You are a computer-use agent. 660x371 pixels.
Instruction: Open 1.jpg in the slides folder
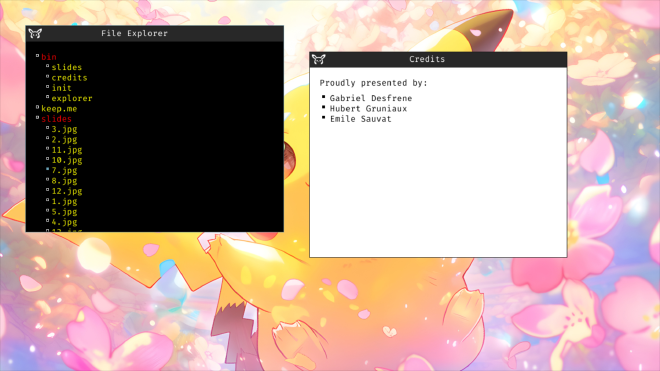point(64,201)
